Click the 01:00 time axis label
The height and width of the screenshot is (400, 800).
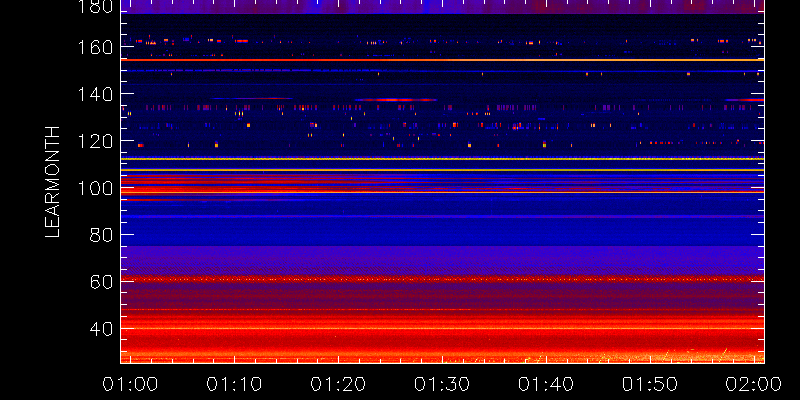point(130,384)
